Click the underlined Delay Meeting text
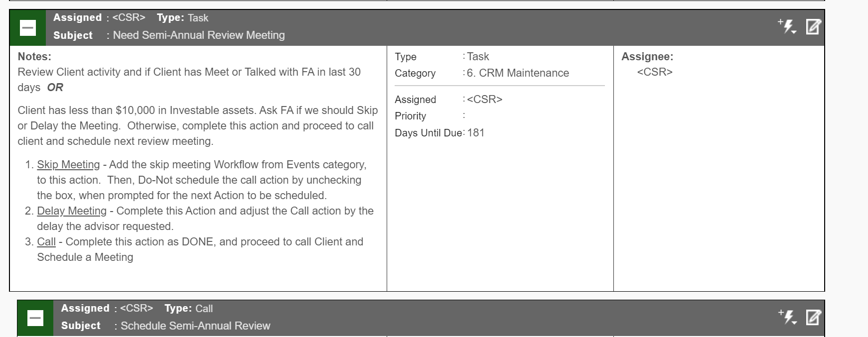The width and height of the screenshot is (868, 337). pyautogui.click(x=72, y=211)
